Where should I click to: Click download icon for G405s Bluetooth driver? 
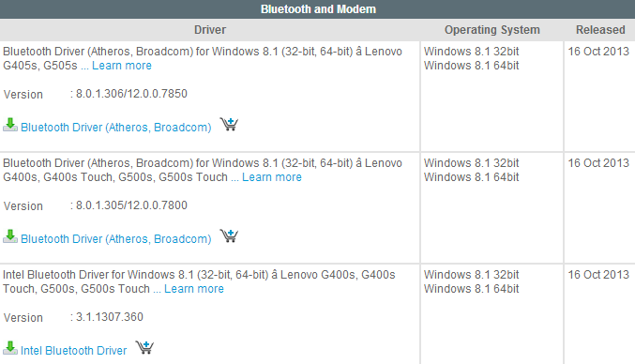[x=10, y=125]
